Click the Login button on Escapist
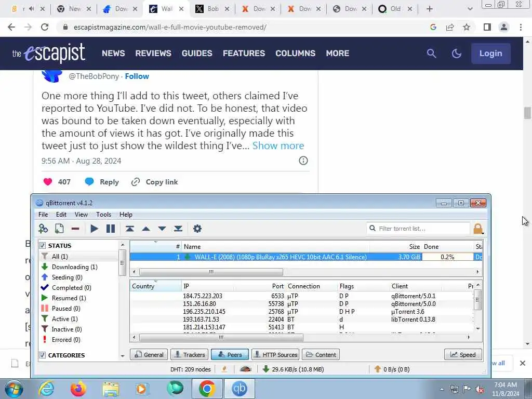532x399 pixels. pos(490,54)
